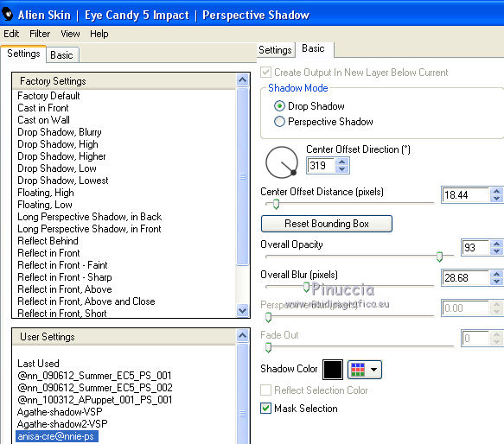The image size is (504, 444).
Task: Select the right Basic tab
Action: tap(314, 48)
